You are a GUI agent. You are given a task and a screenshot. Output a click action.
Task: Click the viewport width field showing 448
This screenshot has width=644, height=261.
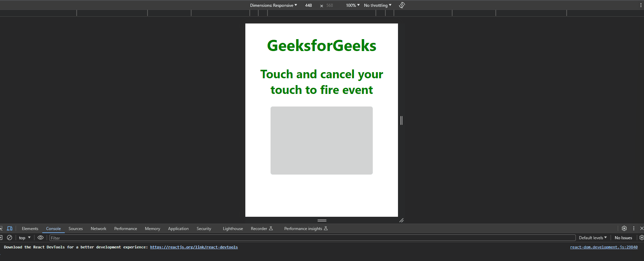coord(309,5)
